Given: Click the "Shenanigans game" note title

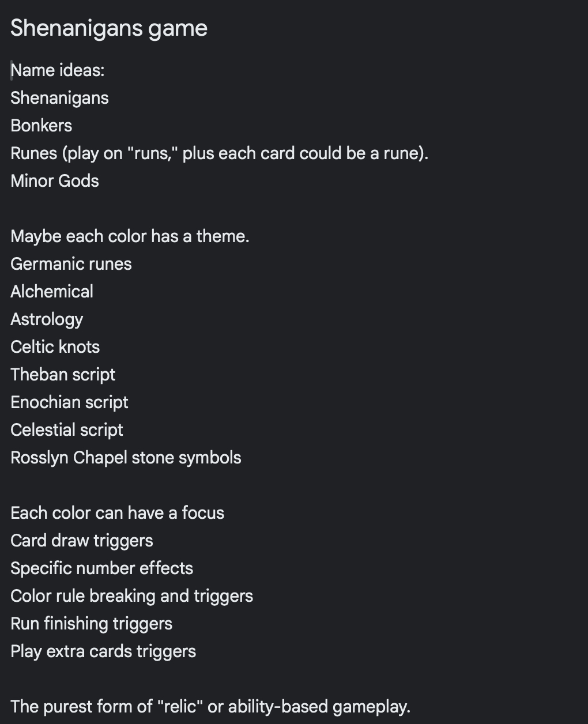Looking at the screenshot, I should click(x=109, y=28).
